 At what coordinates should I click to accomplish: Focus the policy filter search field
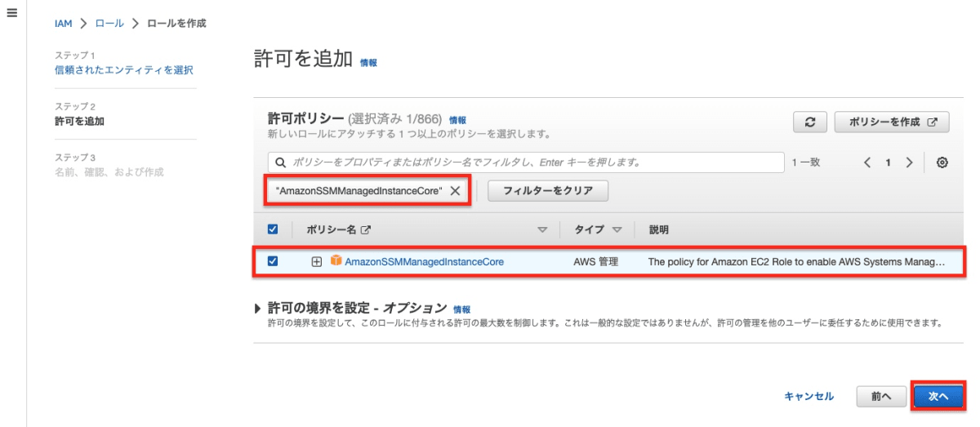[526, 162]
